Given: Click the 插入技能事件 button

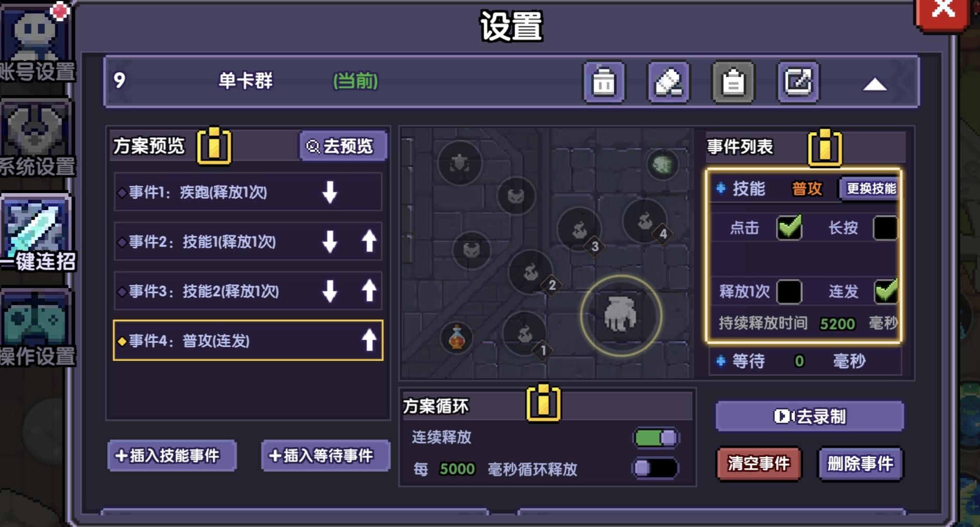Looking at the screenshot, I should click(172, 456).
